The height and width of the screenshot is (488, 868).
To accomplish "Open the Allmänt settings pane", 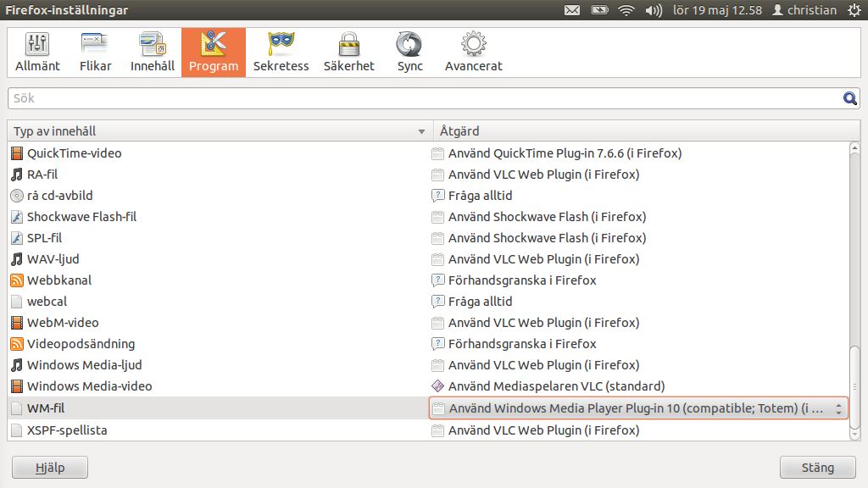I will pos(37,52).
